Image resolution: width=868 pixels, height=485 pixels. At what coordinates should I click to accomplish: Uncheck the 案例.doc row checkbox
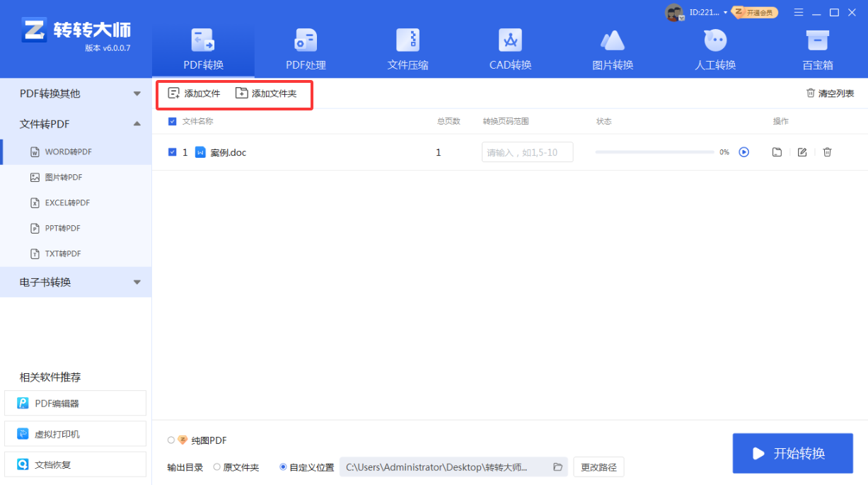(173, 152)
